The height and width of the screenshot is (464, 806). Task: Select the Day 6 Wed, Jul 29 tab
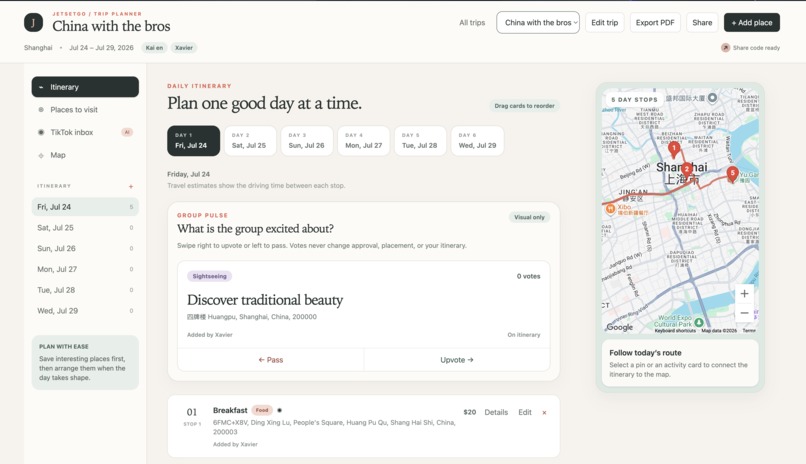point(478,141)
